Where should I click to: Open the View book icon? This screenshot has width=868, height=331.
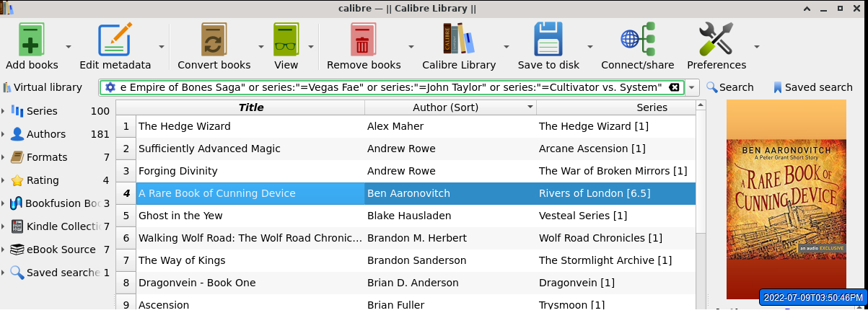286,39
